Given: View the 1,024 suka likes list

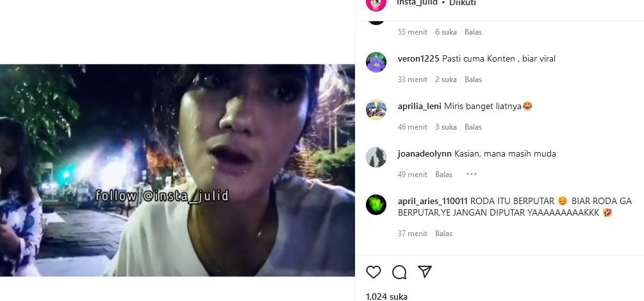Looking at the screenshot, I should coord(386,297).
